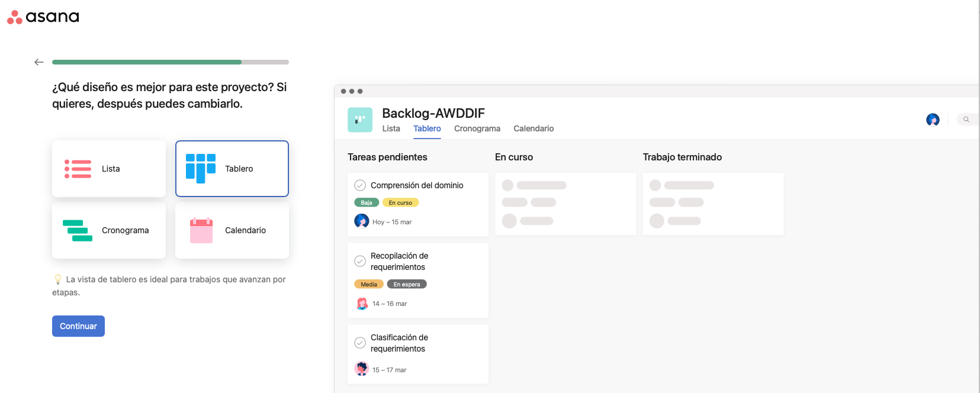Click assignee avatar on Clasificación task
This screenshot has height=393, width=980.
tap(362, 369)
